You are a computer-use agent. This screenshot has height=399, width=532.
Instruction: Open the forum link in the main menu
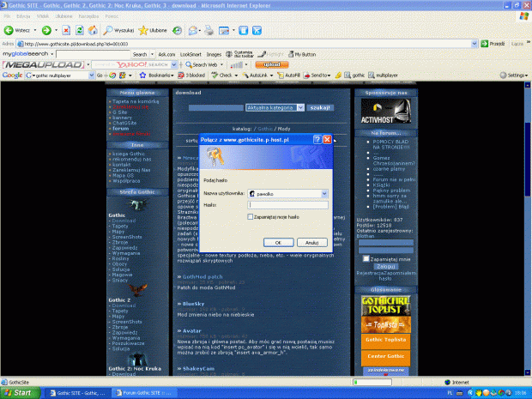tap(120, 129)
